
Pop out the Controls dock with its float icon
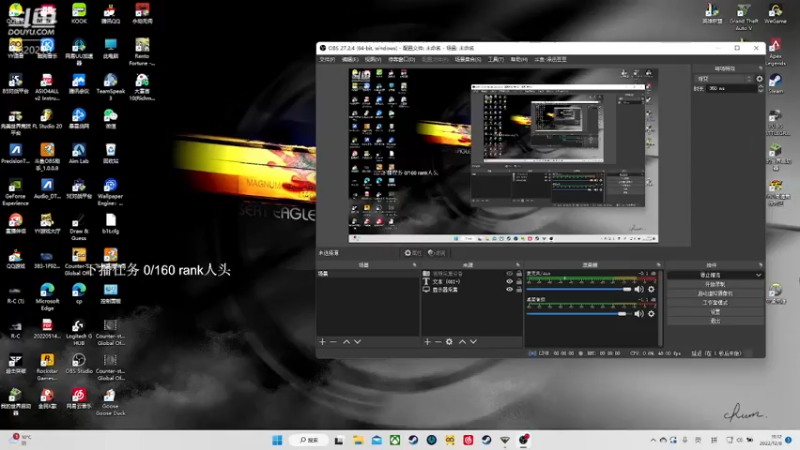point(761,265)
